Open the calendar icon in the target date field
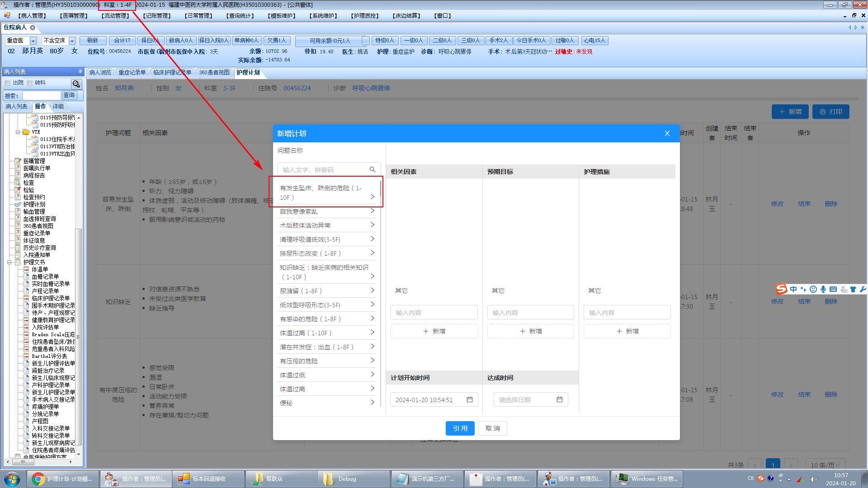This screenshot has height=488, width=868. tap(559, 399)
